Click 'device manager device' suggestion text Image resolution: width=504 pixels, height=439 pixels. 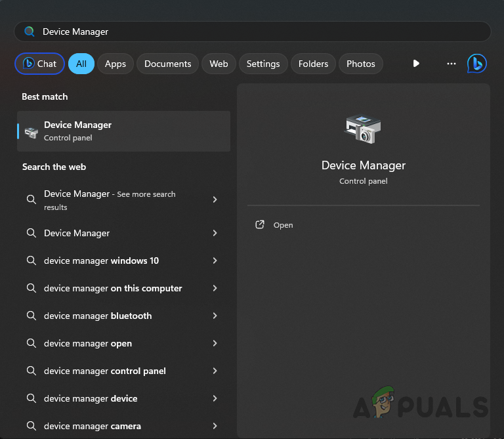(x=91, y=399)
